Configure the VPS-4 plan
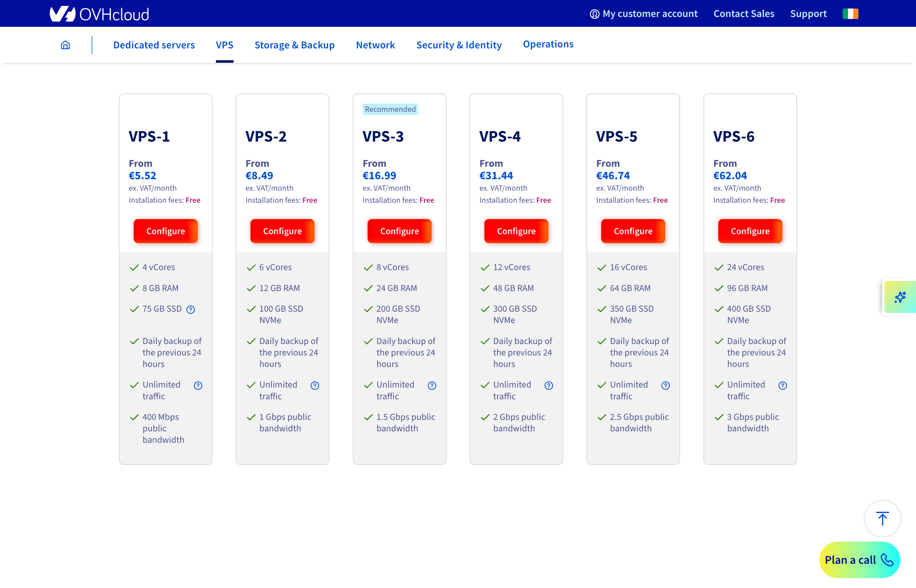The image size is (916, 588). click(x=517, y=231)
